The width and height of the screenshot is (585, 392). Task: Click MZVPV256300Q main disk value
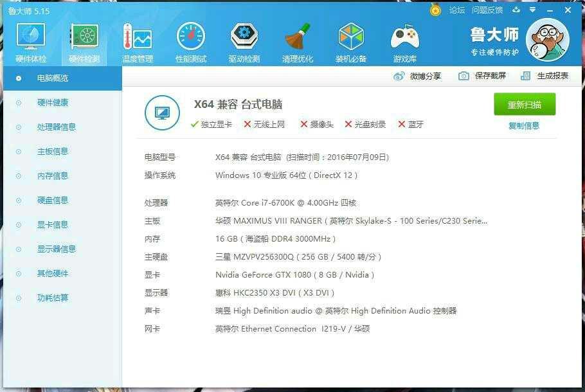click(x=298, y=257)
